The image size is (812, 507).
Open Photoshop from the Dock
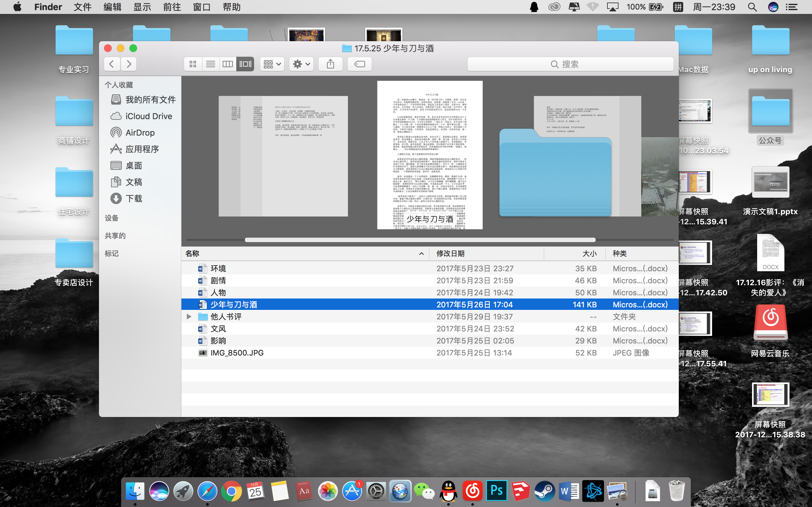click(496, 491)
